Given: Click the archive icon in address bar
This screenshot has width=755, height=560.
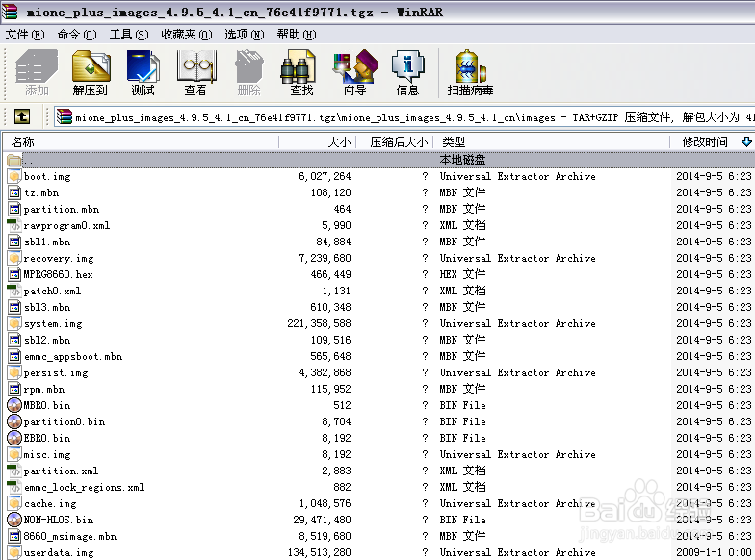Looking at the screenshot, I should [x=64, y=117].
